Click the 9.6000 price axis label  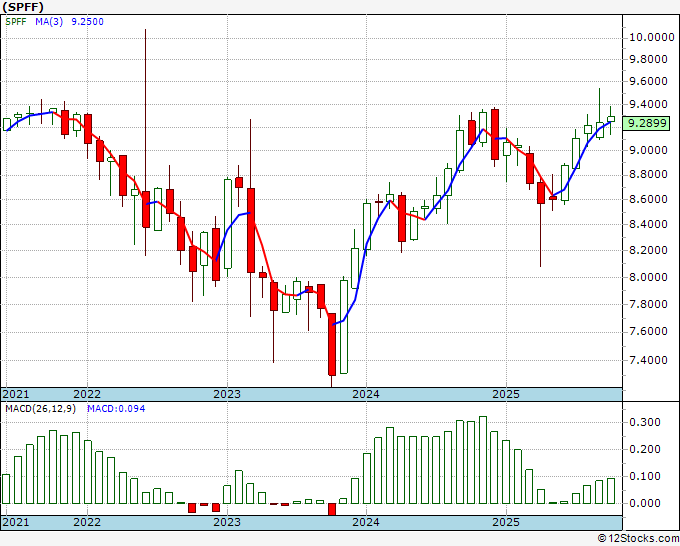pyautogui.click(x=649, y=82)
